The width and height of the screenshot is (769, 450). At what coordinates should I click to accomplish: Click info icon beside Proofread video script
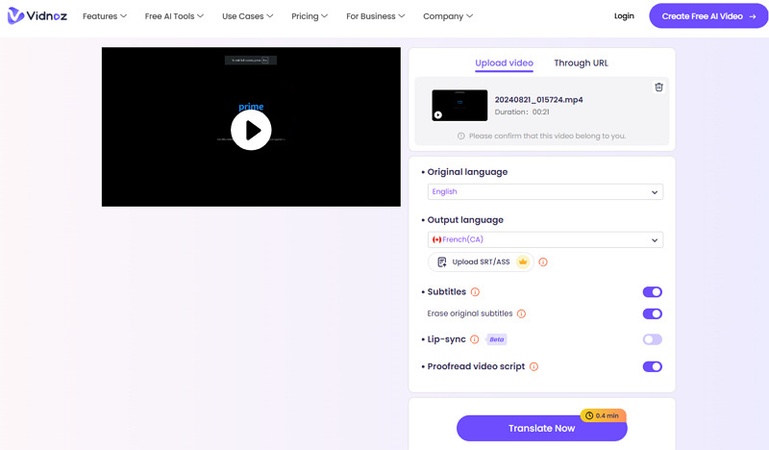click(534, 367)
